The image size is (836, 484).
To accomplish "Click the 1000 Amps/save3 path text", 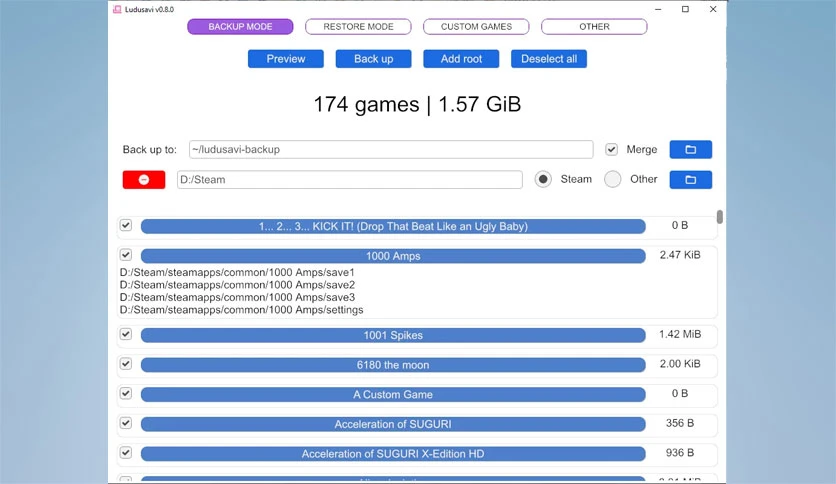I will click(x=237, y=297).
